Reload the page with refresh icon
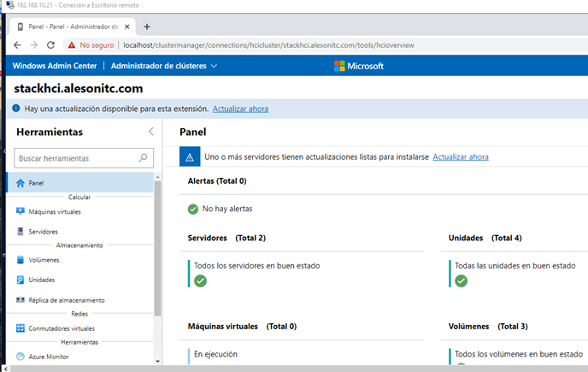This screenshot has height=372, width=588. [x=50, y=45]
